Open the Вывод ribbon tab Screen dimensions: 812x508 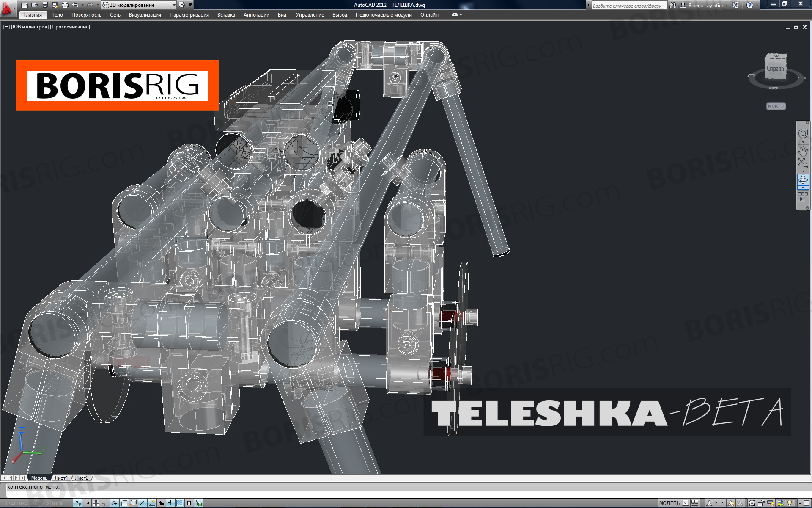pos(340,15)
